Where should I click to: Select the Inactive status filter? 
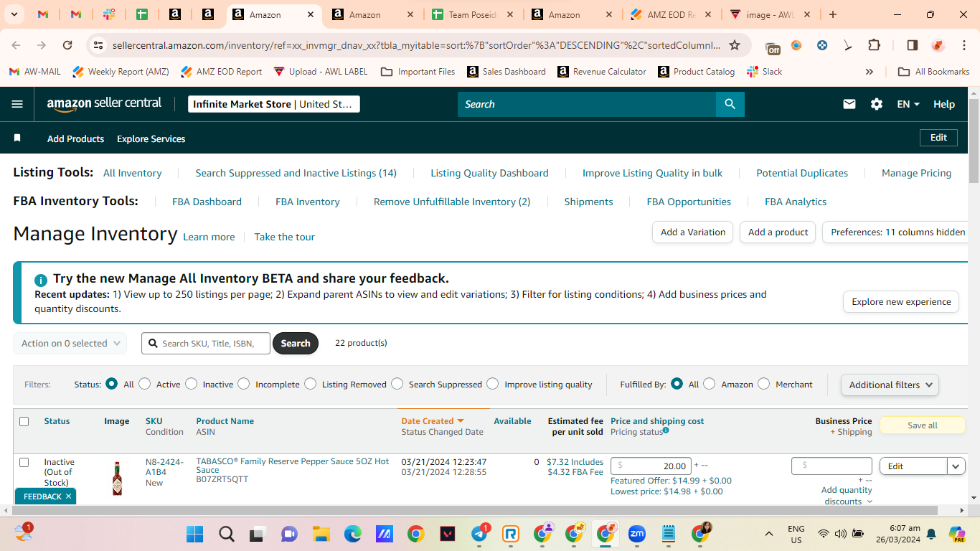point(191,384)
